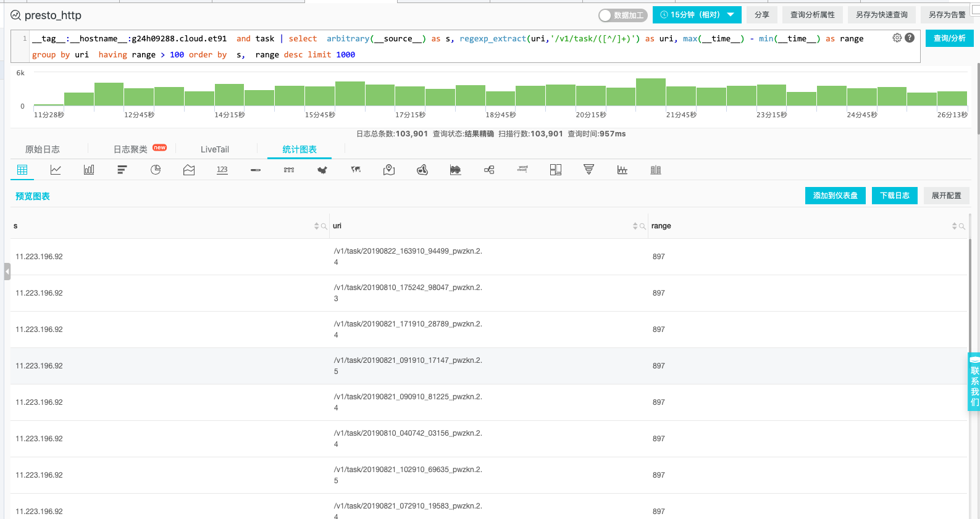The image size is (980, 519).
Task: Click the 联系我们 contact side widget
Action: tap(974, 382)
